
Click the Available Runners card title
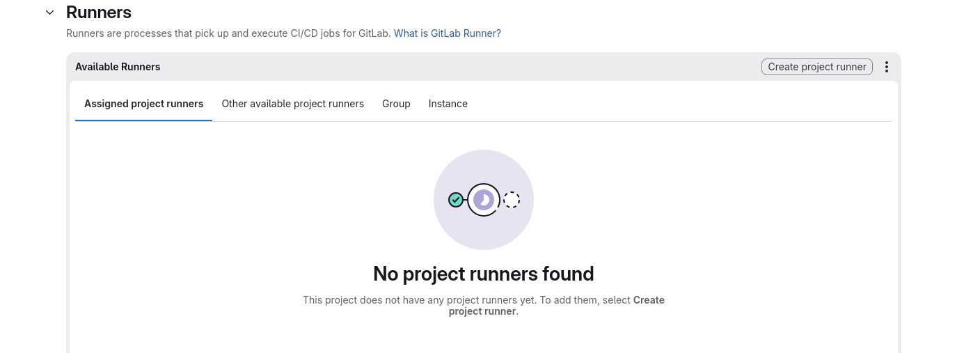(118, 67)
